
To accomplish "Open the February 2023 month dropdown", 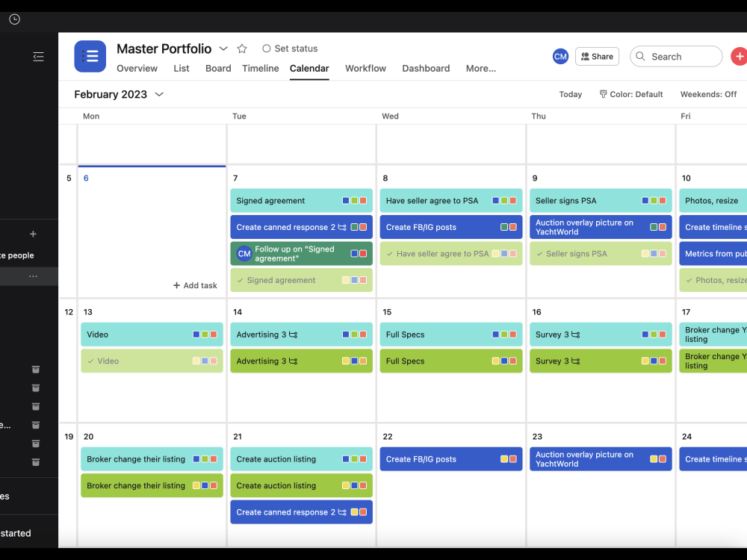I will (158, 94).
